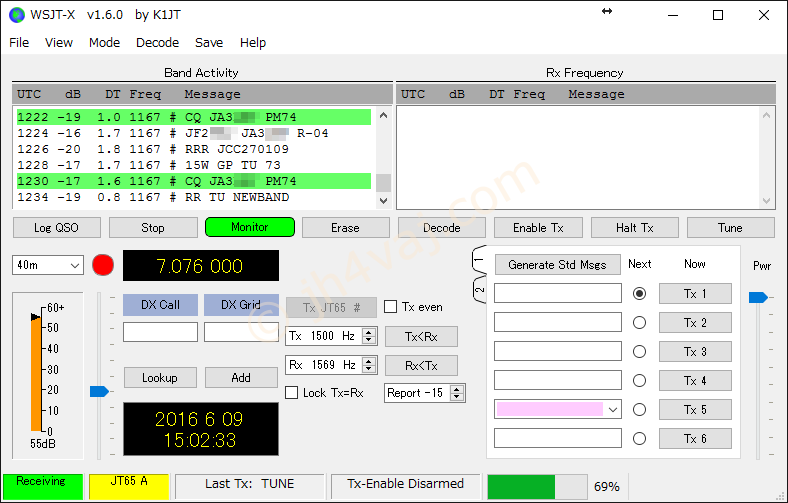Click the DX Grid input field

[241, 332]
